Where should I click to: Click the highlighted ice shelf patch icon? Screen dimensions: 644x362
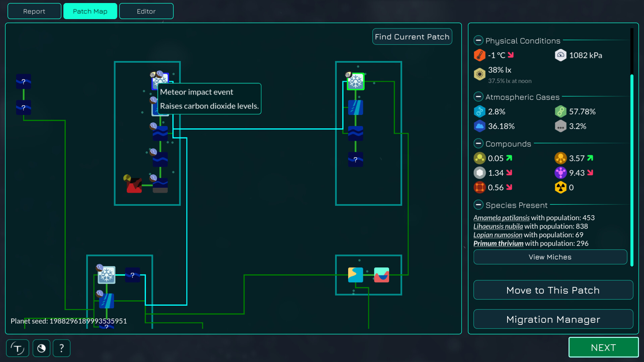(355, 81)
